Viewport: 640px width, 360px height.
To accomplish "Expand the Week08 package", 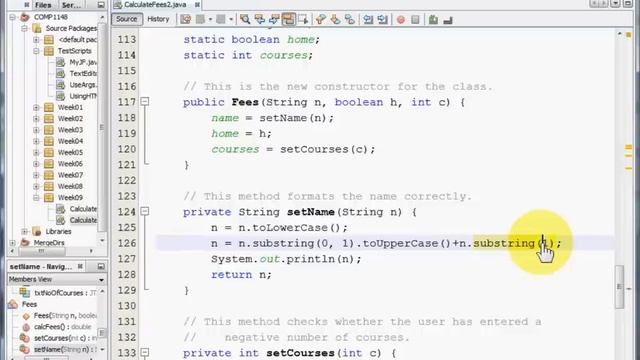I will point(36,186).
